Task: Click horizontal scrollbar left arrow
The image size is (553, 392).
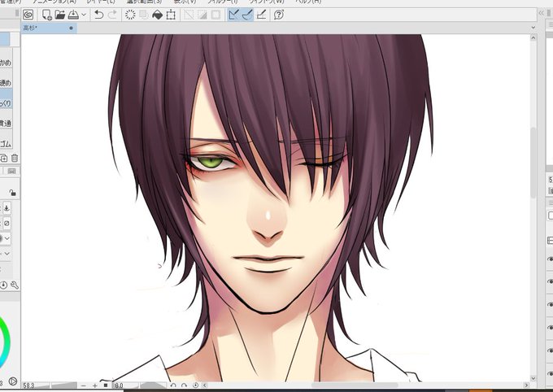Action: click(205, 385)
